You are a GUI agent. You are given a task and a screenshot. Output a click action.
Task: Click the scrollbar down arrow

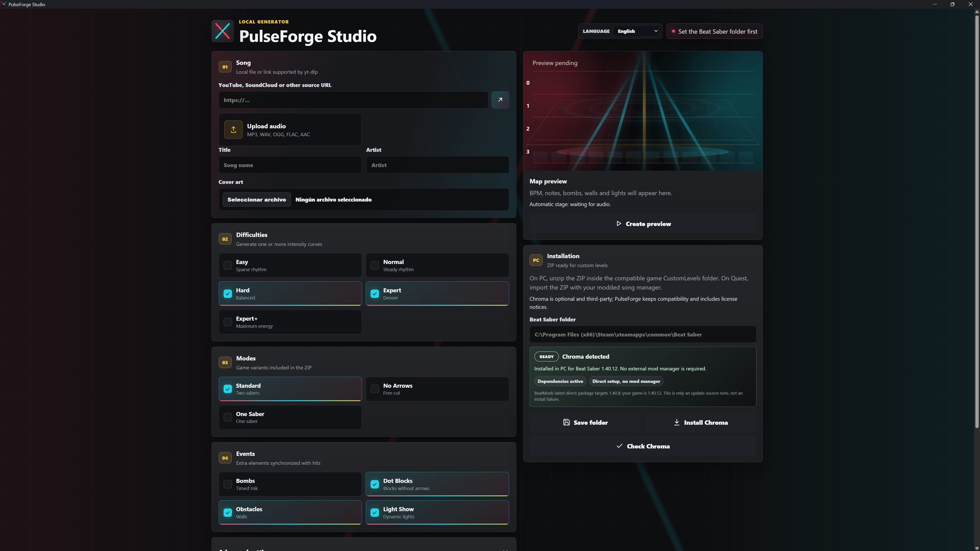(977, 548)
